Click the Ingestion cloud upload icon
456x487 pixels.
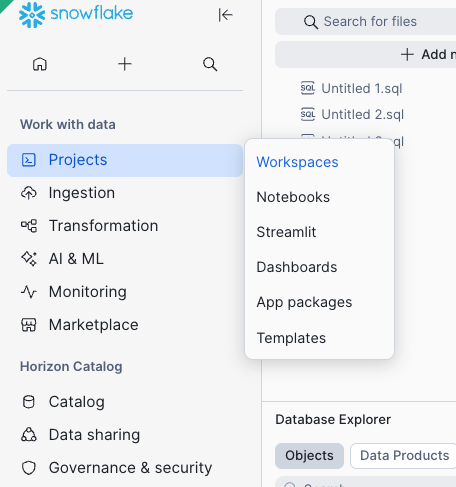tap(29, 193)
